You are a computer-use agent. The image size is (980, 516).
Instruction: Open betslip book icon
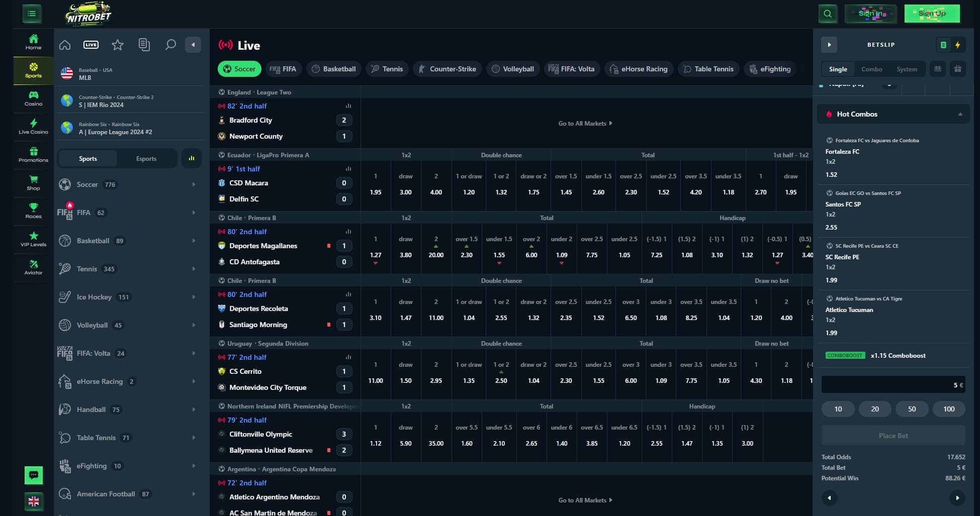coord(938,69)
